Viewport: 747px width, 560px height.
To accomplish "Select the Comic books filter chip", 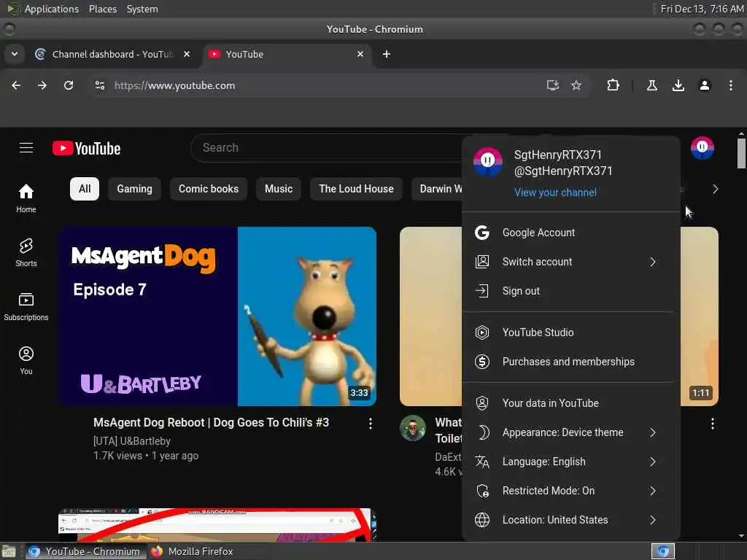I will tap(208, 189).
